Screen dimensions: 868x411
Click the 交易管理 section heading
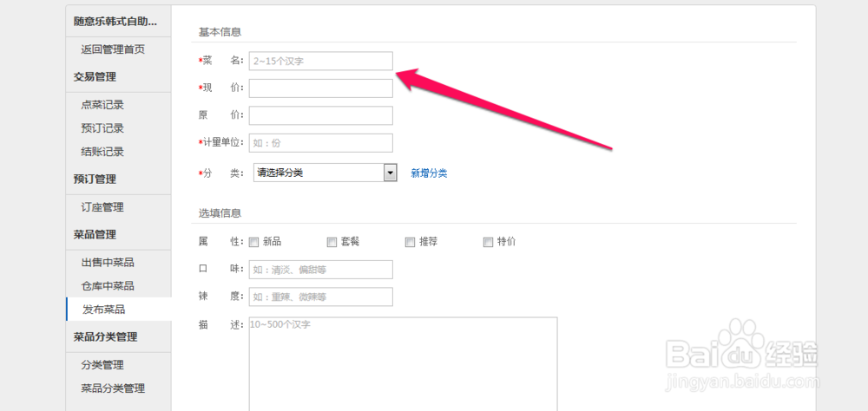[95, 77]
